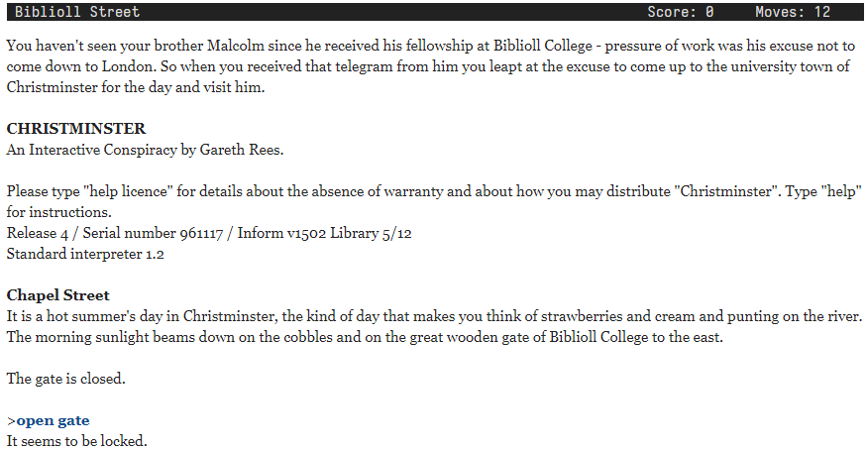
Task: Click the CHRISTMINSTER game title heading
Action: 76,129
